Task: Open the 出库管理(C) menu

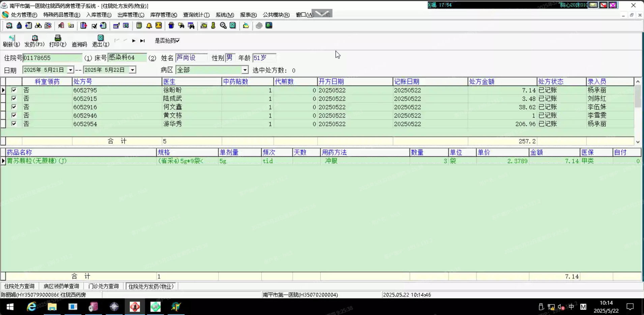Action: tap(131, 15)
